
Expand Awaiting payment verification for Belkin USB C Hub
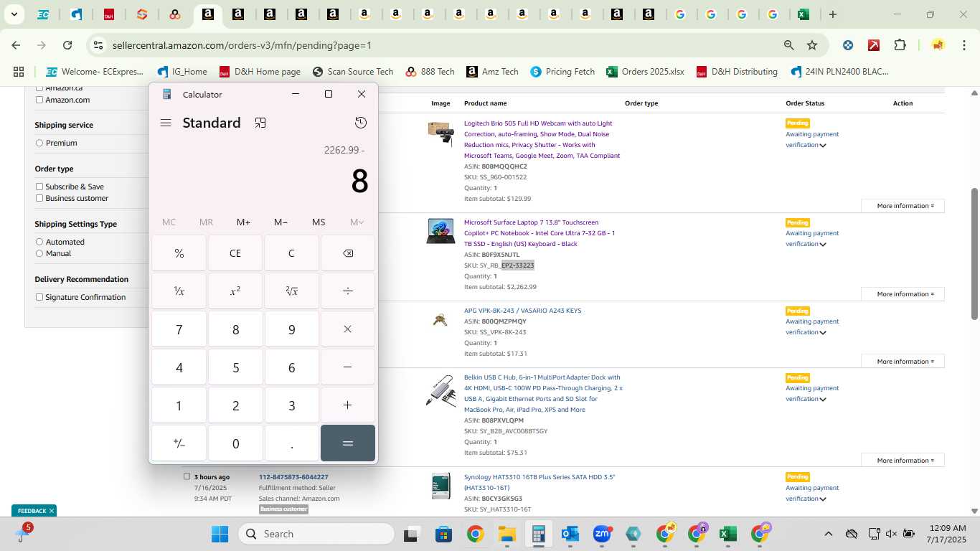[x=823, y=400]
